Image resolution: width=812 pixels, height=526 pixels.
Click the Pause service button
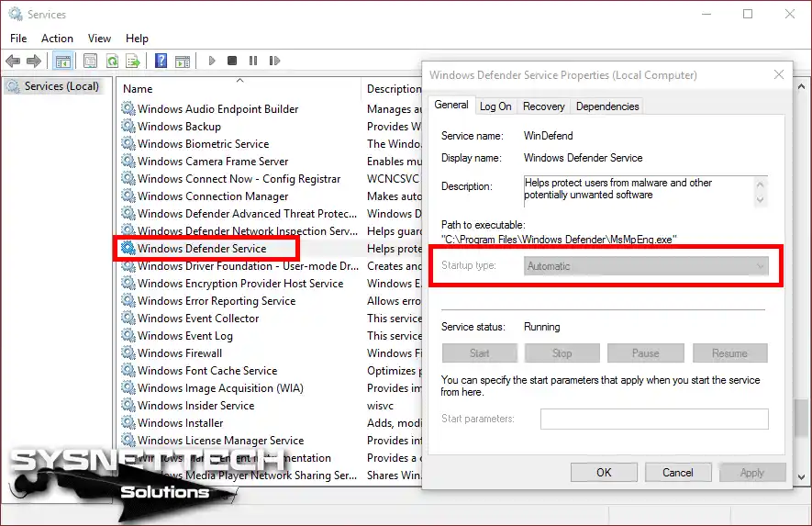645,353
